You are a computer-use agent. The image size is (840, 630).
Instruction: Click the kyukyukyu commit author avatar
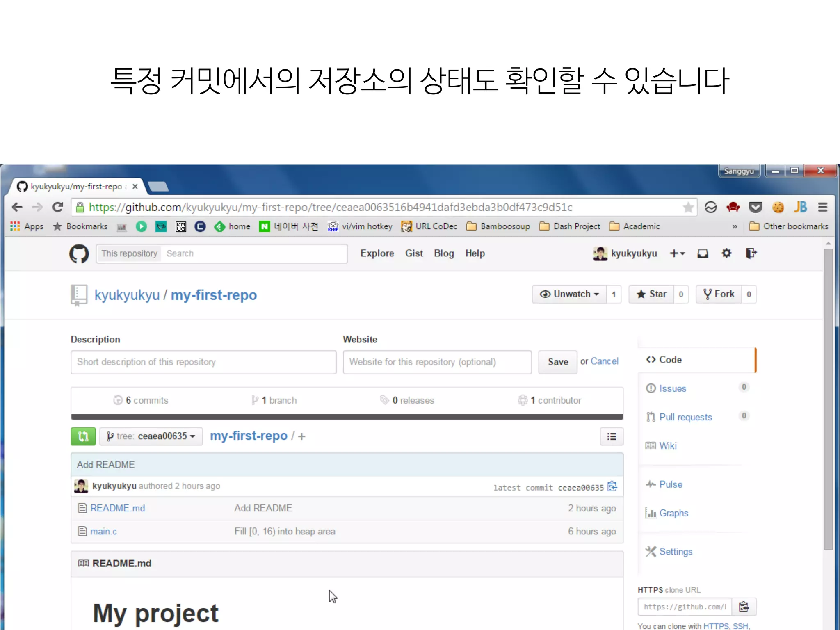click(81, 486)
